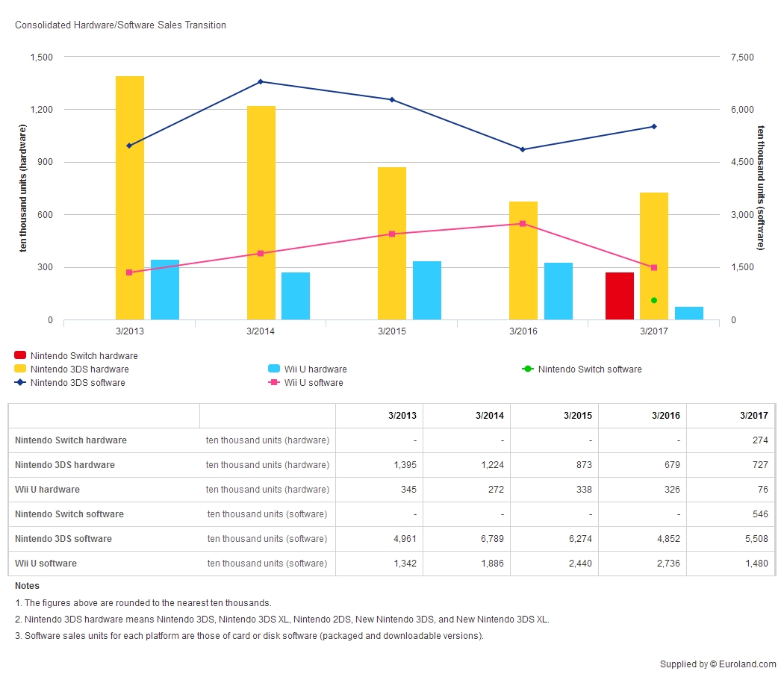Click the table cell showing 727
The height and width of the screenshot is (677, 784).
click(x=731, y=464)
